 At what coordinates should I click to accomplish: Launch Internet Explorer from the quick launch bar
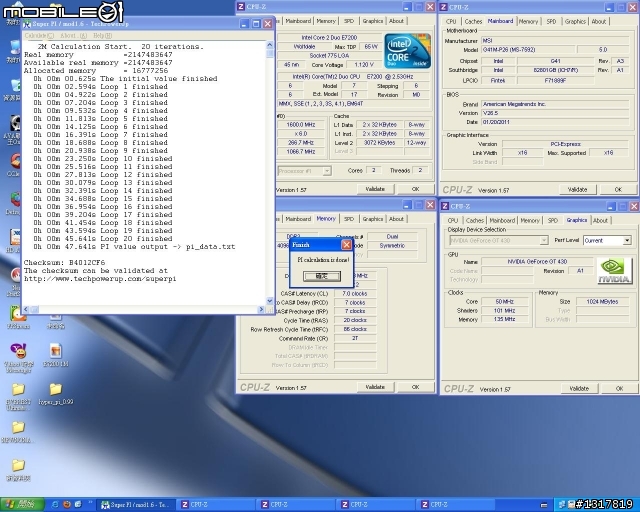coord(55,505)
